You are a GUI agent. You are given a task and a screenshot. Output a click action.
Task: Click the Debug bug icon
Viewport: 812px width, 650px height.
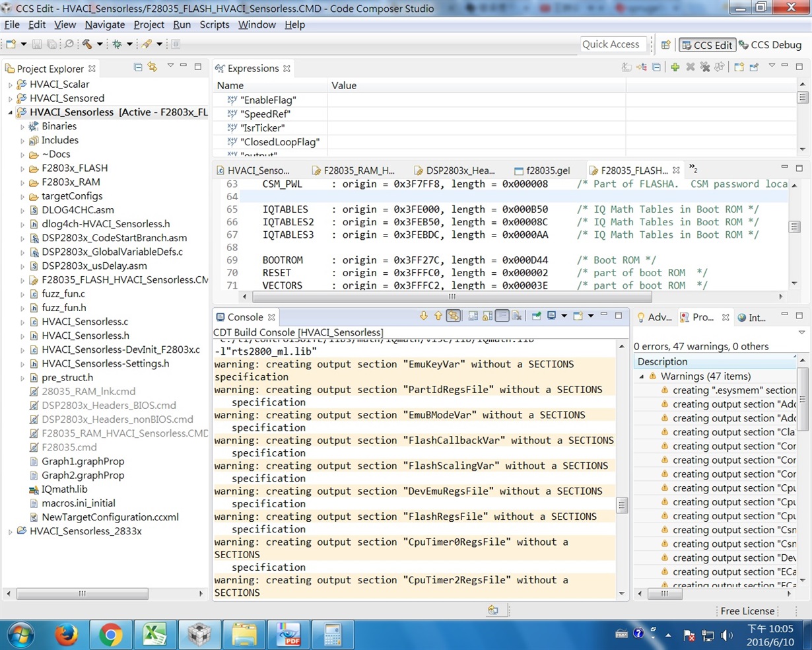pos(117,44)
